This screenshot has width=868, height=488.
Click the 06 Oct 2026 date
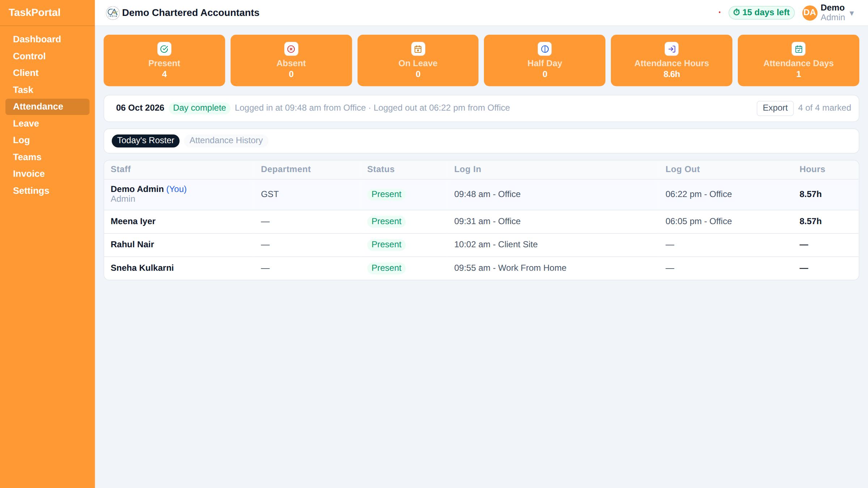pos(140,108)
